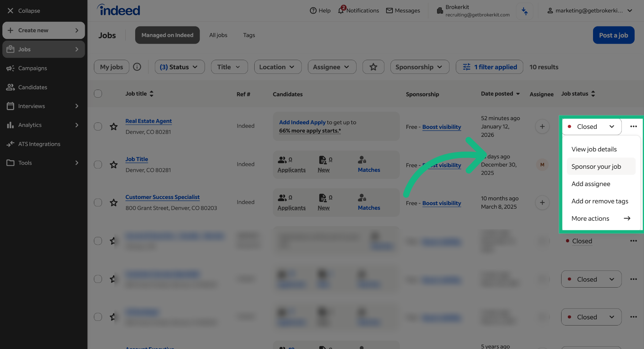Screen dimensions: 644x349
Task: Star the Real Estate Agent job
Action: coord(114,127)
